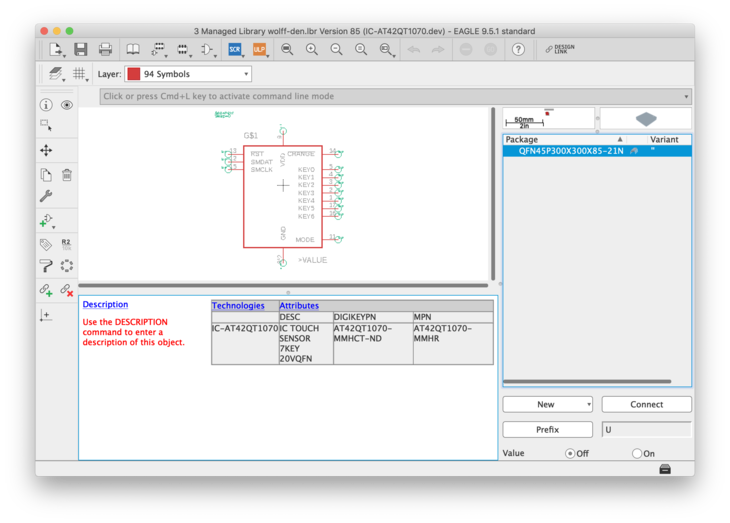This screenshot has height=523, width=730.
Task: Open the grid settings icon
Action: 80,74
